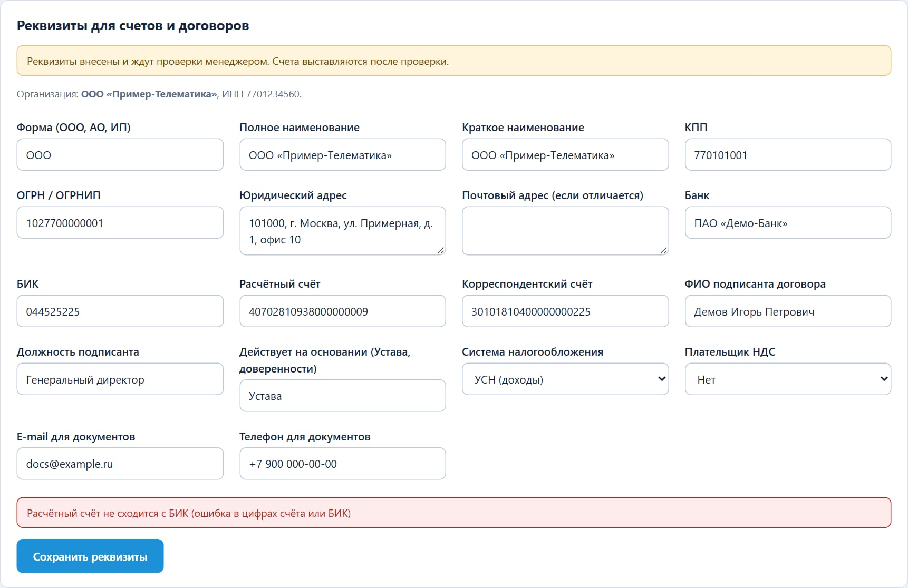
Task: Click the КПП input field
Action: [x=788, y=154]
